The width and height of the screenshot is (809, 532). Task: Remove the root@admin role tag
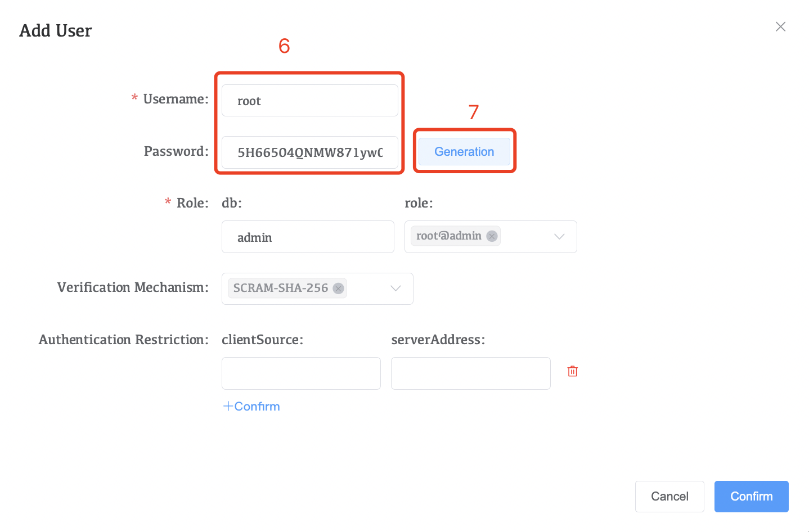point(492,236)
